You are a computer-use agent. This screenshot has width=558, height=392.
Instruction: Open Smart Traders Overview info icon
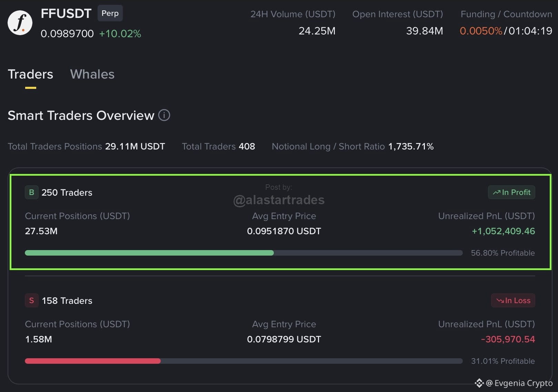point(164,115)
